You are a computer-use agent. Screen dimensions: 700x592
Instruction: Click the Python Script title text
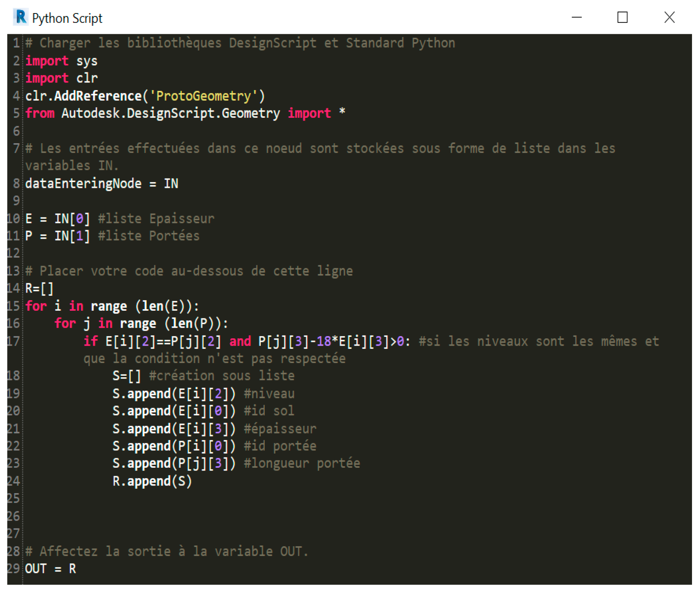[x=67, y=18]
